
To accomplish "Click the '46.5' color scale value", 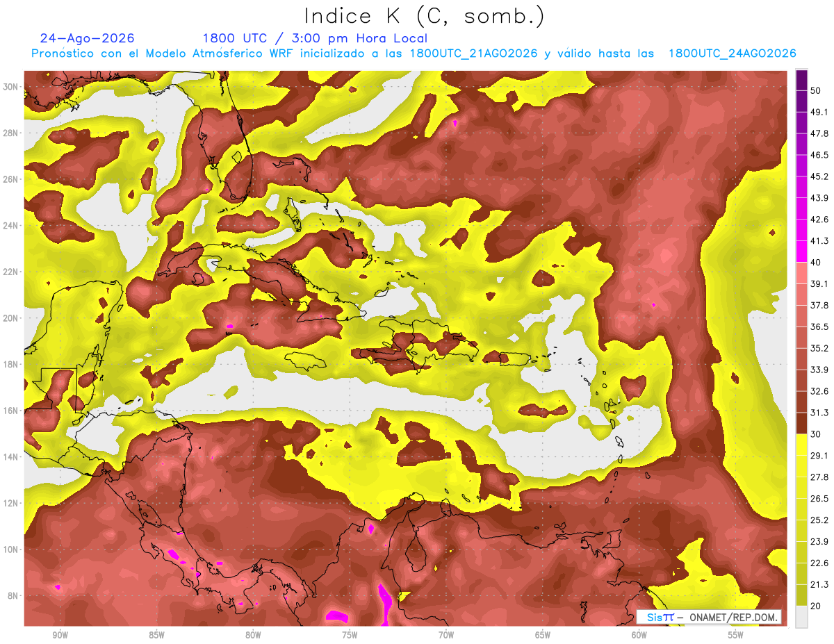I will coord(819,155).
